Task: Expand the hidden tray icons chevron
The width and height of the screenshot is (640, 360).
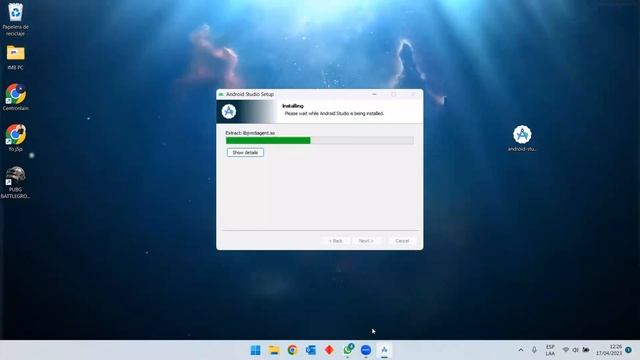Action: (x=521, y=350)
